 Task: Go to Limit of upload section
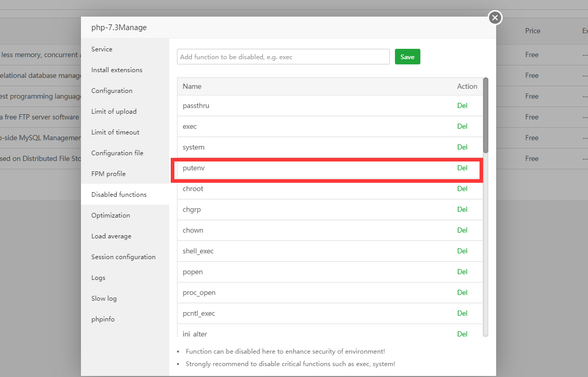[114, 112]
